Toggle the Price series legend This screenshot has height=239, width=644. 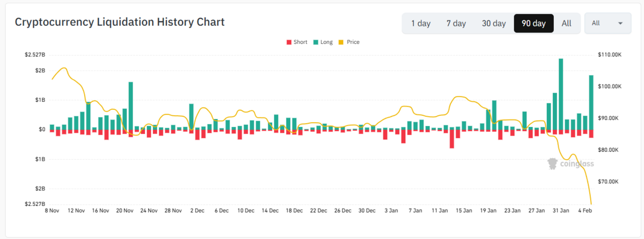click(349, 42)
